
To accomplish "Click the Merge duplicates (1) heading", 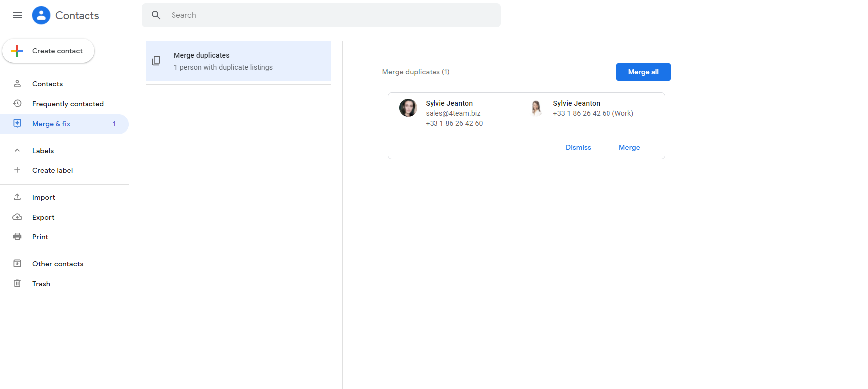I will 416,72.
